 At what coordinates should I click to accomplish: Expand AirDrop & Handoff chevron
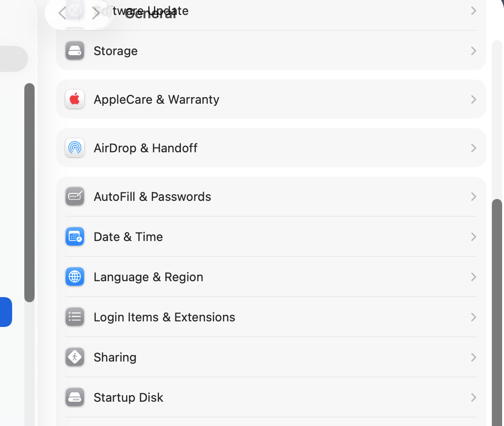474,148
